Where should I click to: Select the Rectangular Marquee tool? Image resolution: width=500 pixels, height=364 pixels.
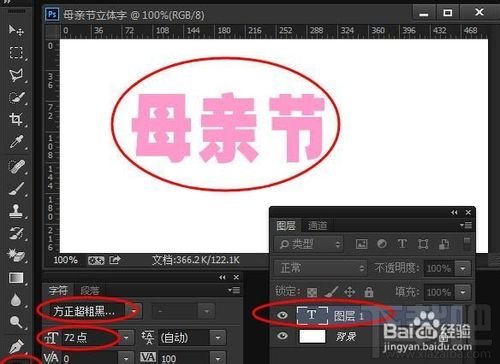pyautogui.click(x=16, y=53)
